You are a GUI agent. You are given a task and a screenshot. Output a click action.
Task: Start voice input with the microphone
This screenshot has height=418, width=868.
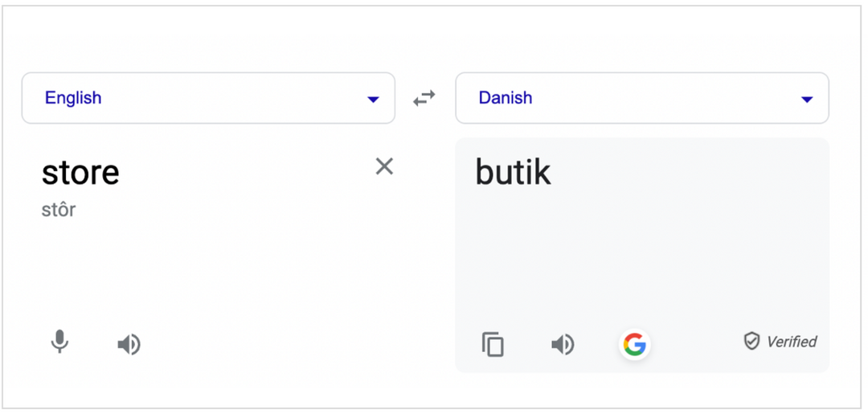[59, 342]
